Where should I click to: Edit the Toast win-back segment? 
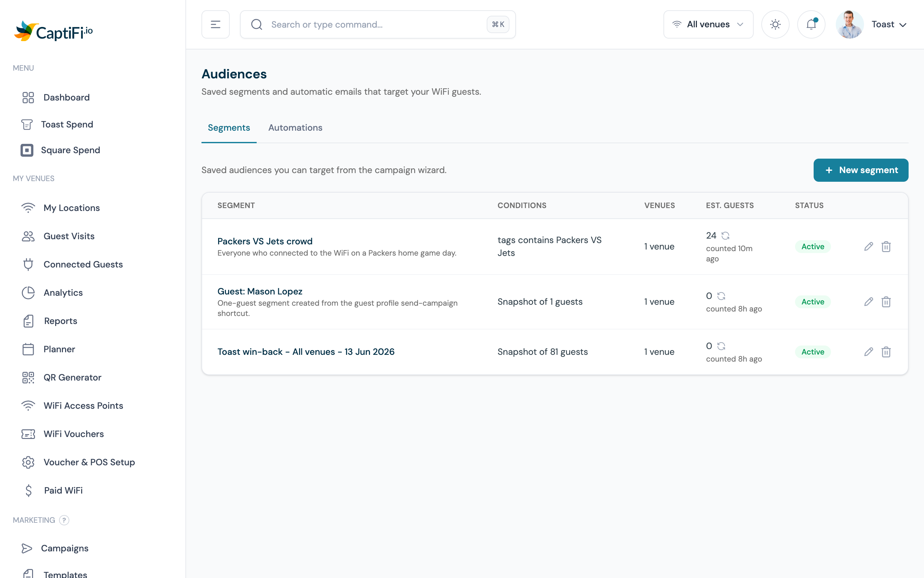pos(868,352)
